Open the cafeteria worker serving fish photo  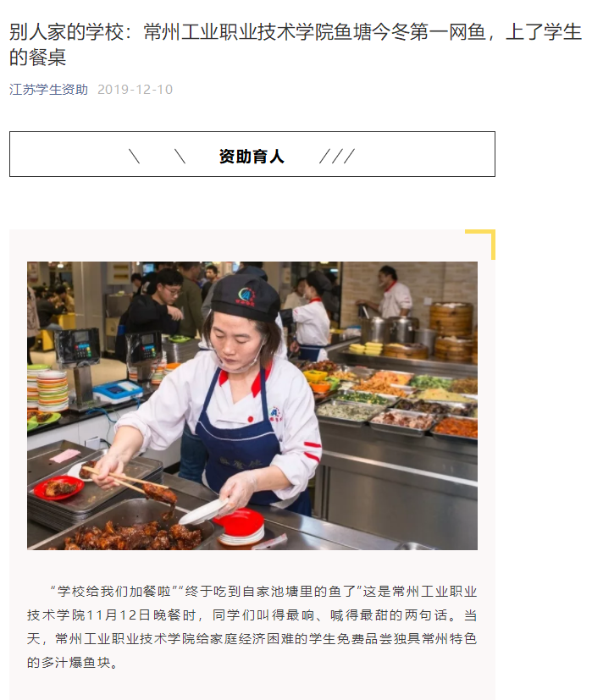(x=252, y=405)
